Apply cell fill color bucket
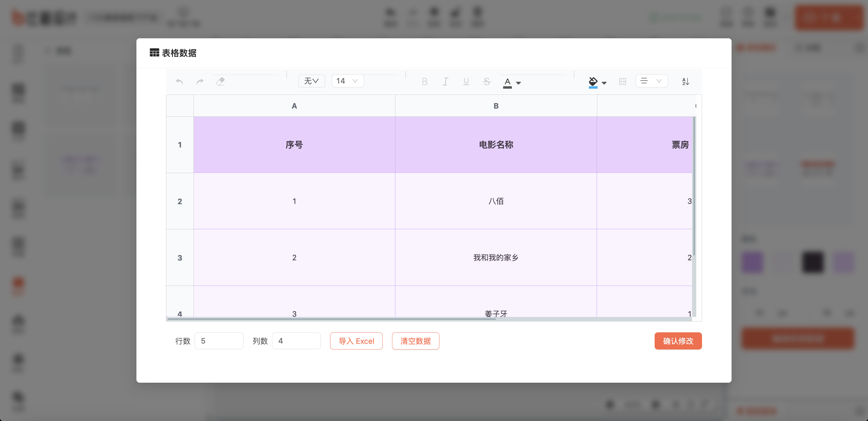This screenshot has height=421, width=868. click(x=593, y=83)
